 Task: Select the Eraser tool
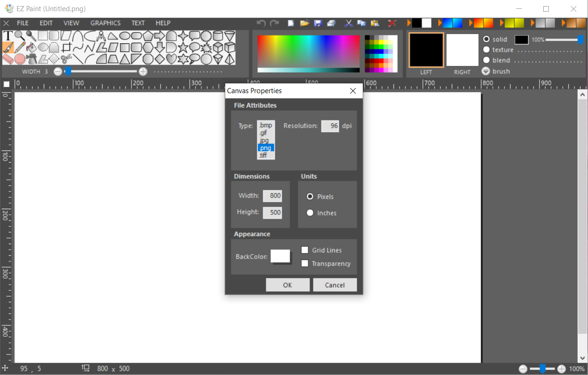coord(8,59)
